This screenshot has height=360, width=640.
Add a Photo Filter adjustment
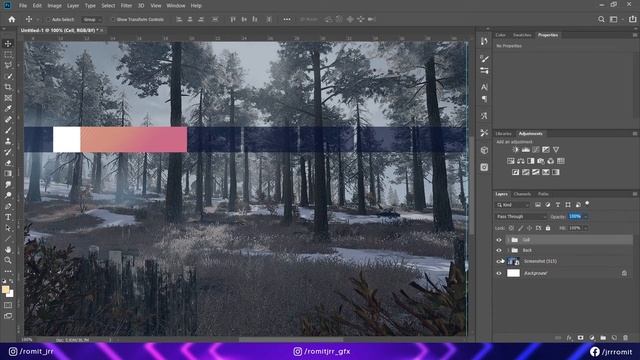tap(540, 161)
